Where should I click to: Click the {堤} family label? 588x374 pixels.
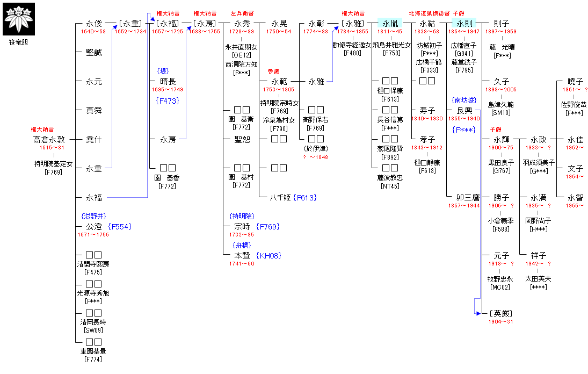click(x=163, y=71)
